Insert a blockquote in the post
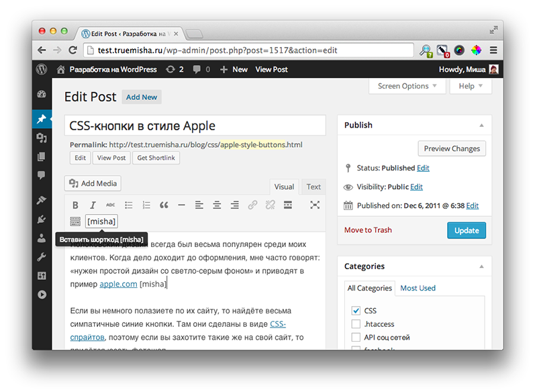The height and width of the screenshot is (392, 537). [x=163, y=205]
